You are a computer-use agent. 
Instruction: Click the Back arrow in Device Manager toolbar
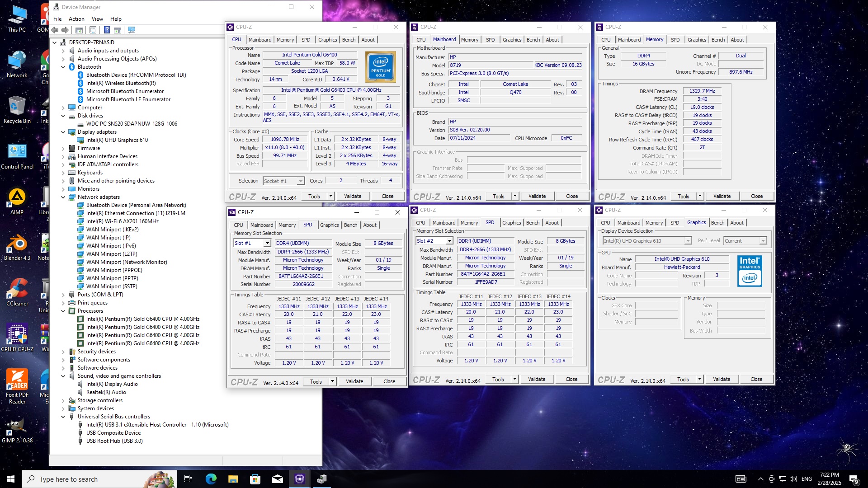pos(55,30)
